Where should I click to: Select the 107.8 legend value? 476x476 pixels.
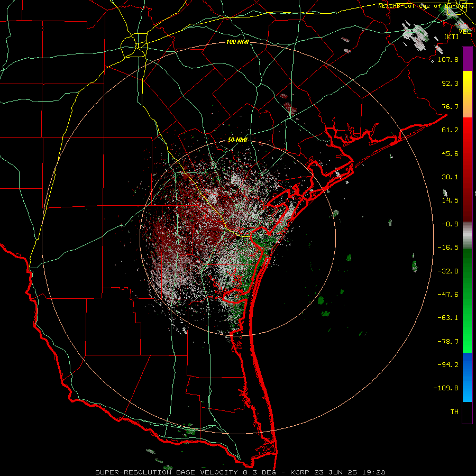click(448, 59)
